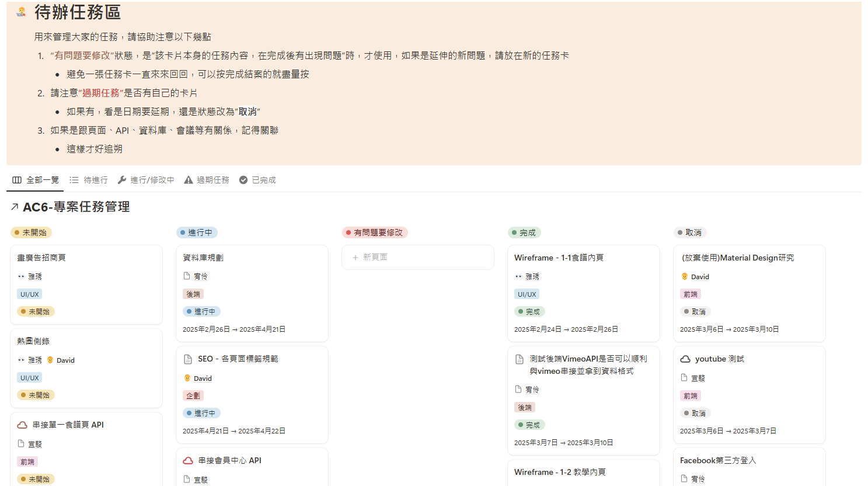Screen dimensions: 868x486
Task: Select the 已完成 tab
Action: (257, 180)
